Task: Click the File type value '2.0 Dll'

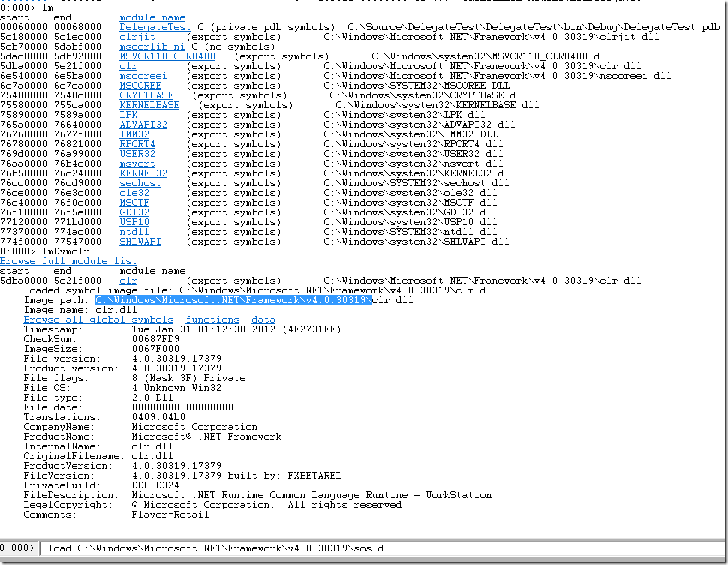Action: [x=152, y=398]
